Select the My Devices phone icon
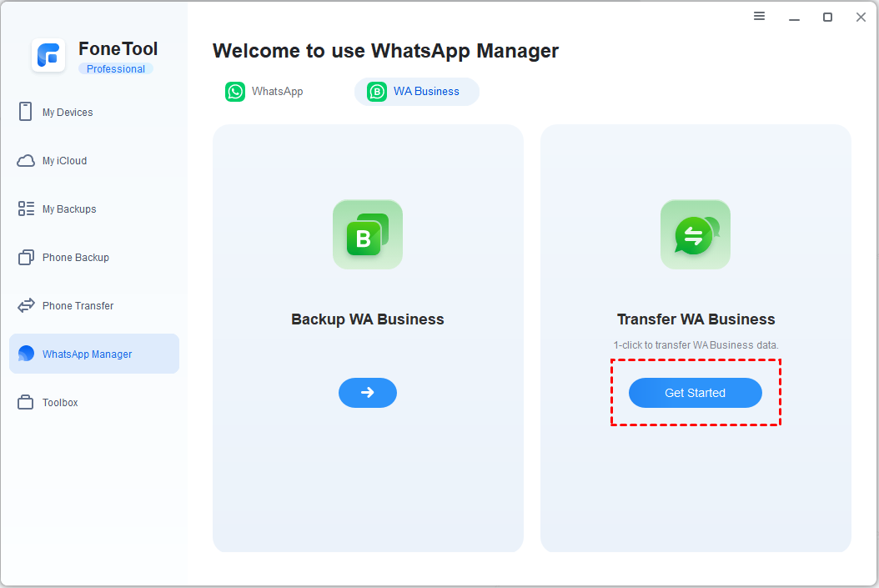This screenshot has width=879, height=588. click(x=25, y=112)
